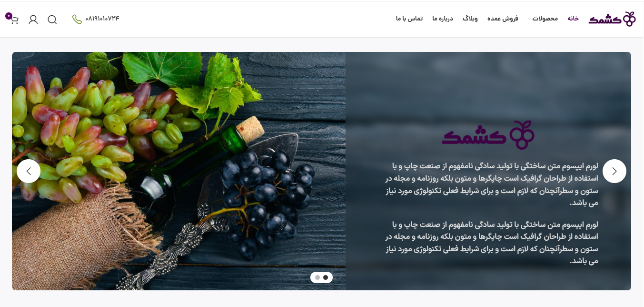
Task: Go to previous slide with left arrow
Action: point(29,171)
